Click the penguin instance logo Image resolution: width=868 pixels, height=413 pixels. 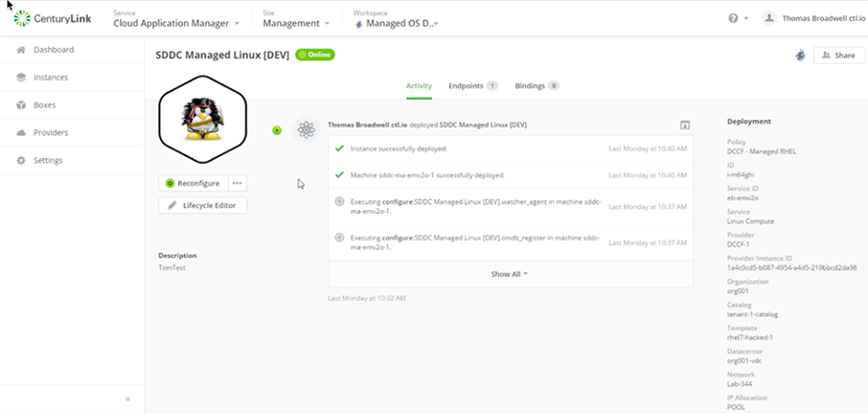(202, 119)
